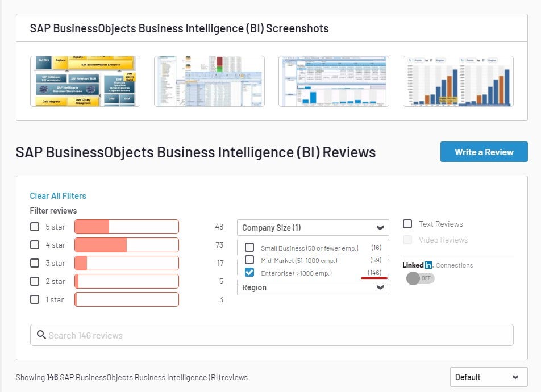This screenshot has height=392, width=541.
Task: Click the 3 star rating bar
Action: point(127,263)
